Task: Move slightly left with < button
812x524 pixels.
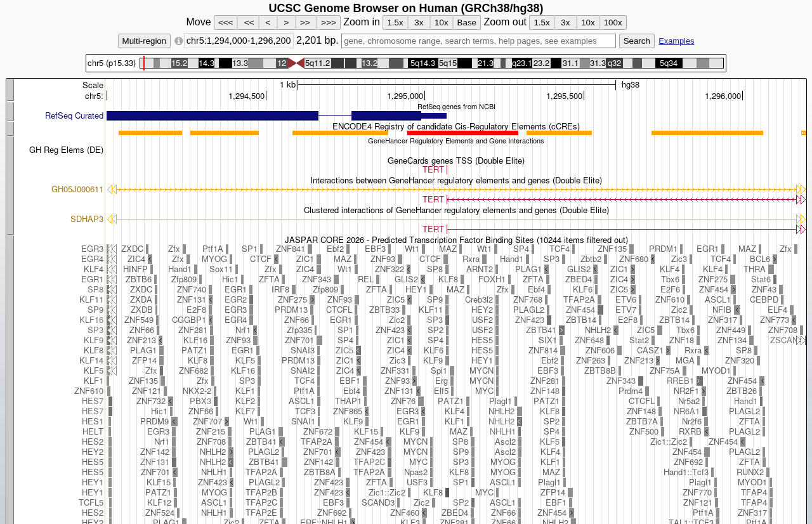Action: (268, 23)
